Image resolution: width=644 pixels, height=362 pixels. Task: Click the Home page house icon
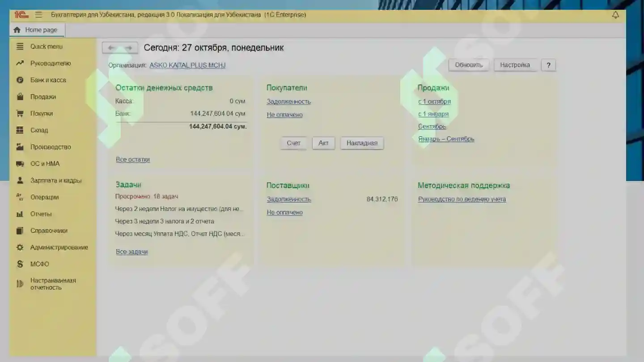point(17,30)
